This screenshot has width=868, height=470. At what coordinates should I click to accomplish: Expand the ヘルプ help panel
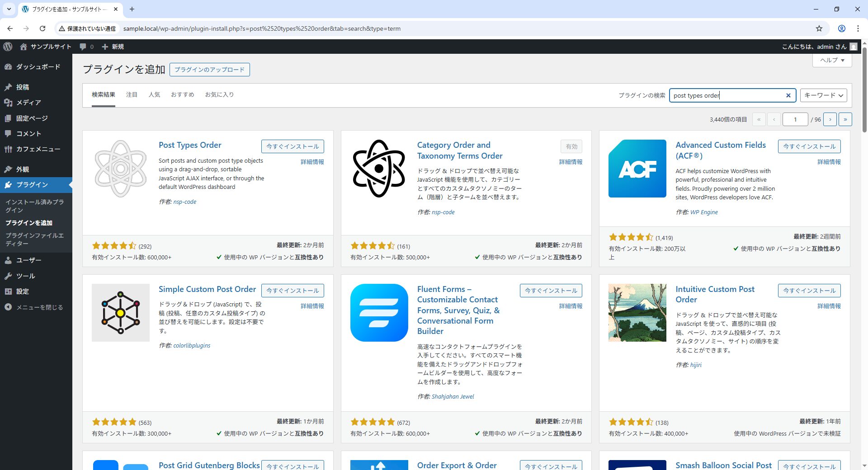832,60
